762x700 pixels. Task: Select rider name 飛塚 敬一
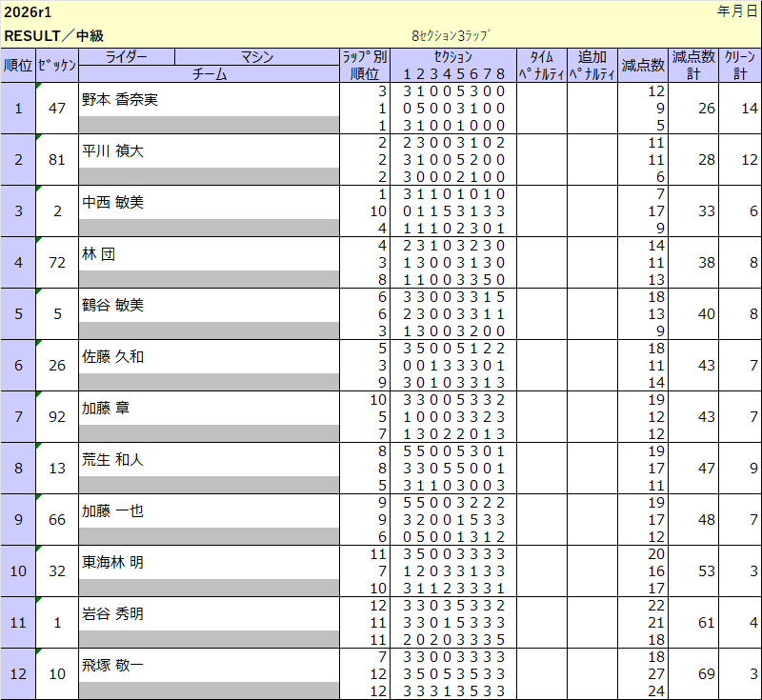(x=113, y=665)
